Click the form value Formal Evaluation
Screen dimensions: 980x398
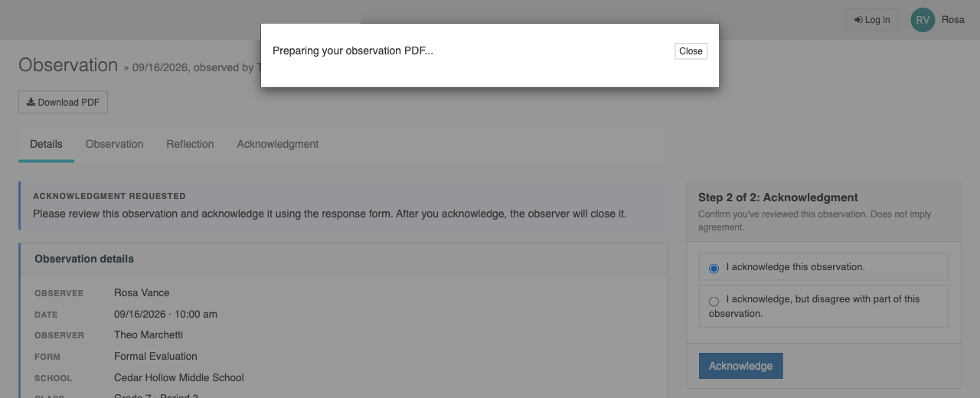[155, 356]
